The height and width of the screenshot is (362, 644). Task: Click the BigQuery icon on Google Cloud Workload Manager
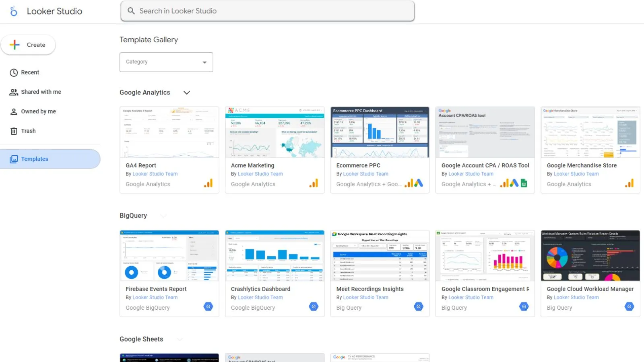point(629,307)
